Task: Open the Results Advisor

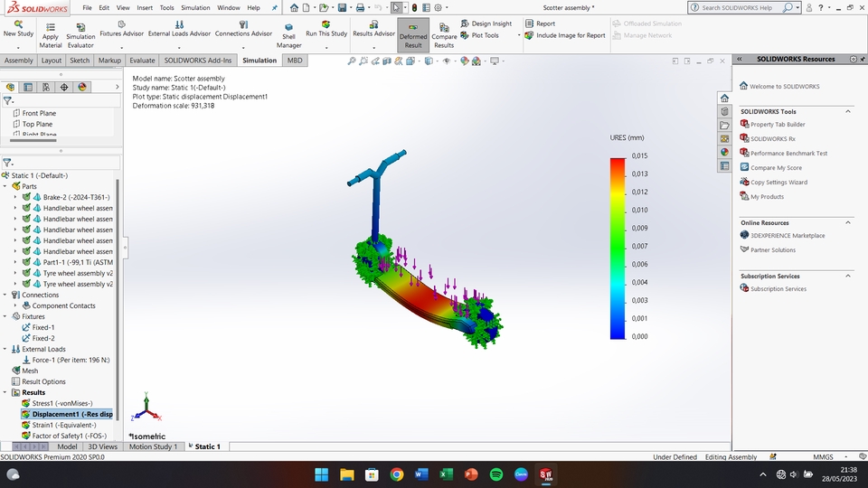Action: 373,29
